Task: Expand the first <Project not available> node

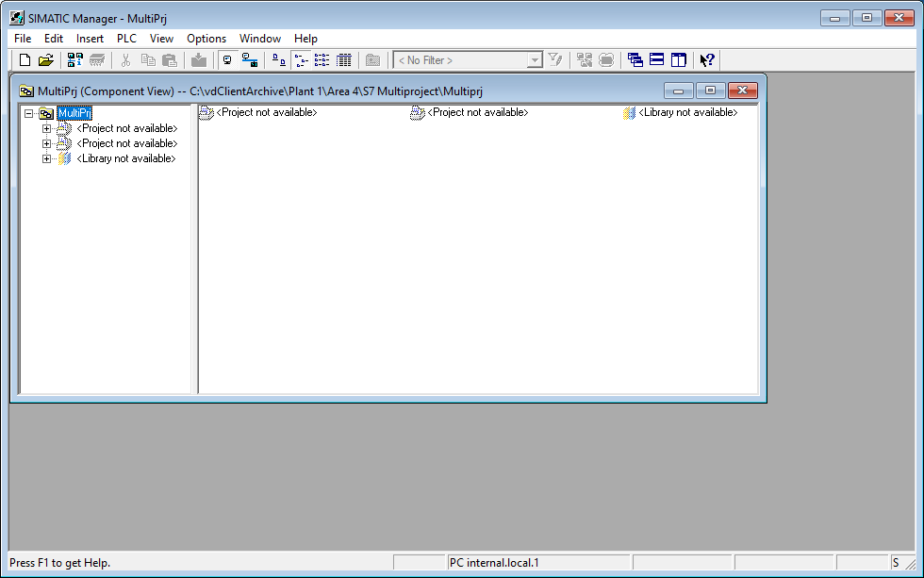Action: pyautogui.click(x=46, y=128)
